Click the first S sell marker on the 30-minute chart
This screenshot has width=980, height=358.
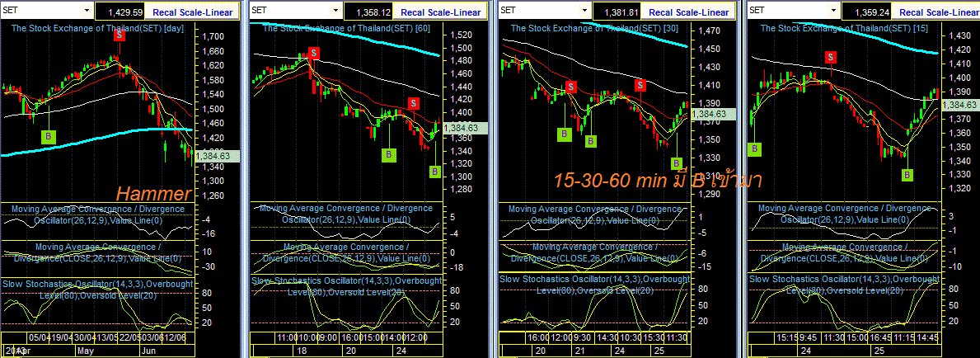pyautogui.click(x=570, y=87)
